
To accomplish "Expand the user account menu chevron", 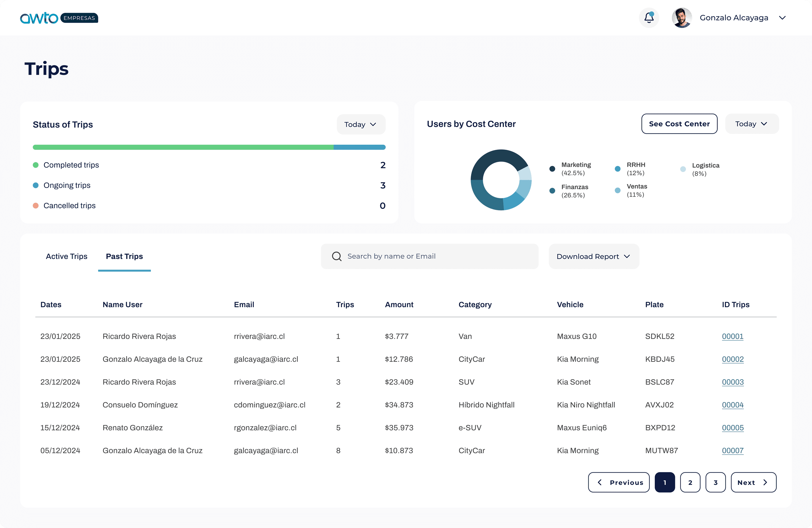I will [x=782, y=18].
